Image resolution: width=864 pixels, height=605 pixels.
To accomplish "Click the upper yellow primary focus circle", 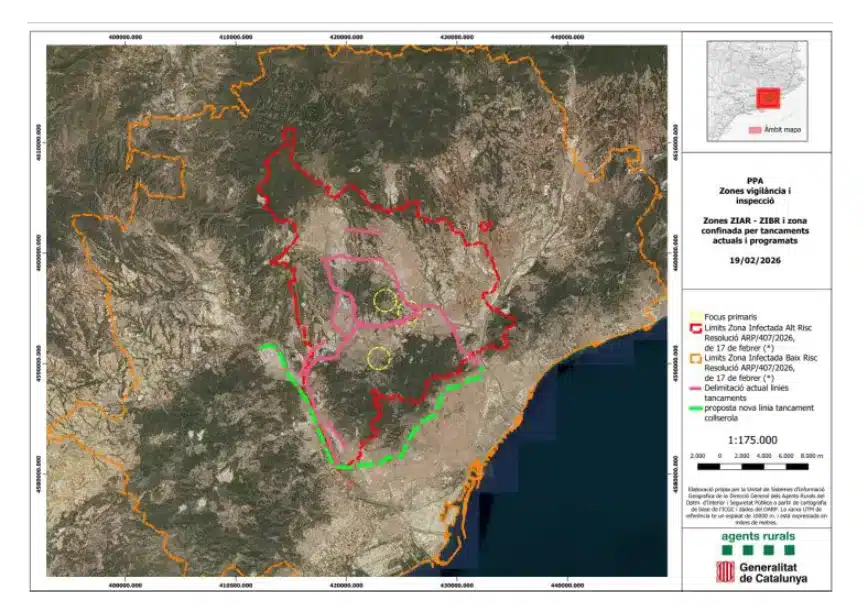I will [385, 299].
